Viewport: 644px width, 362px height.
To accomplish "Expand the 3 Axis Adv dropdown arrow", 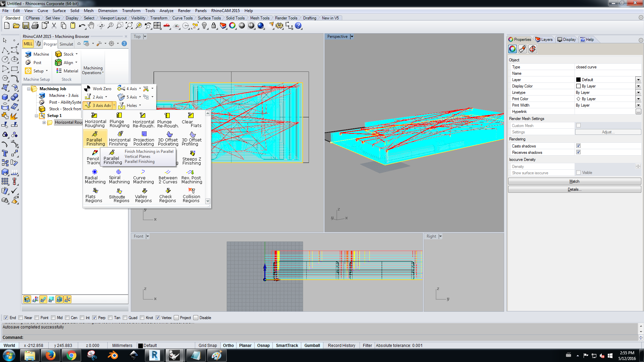I will [114, 106].
